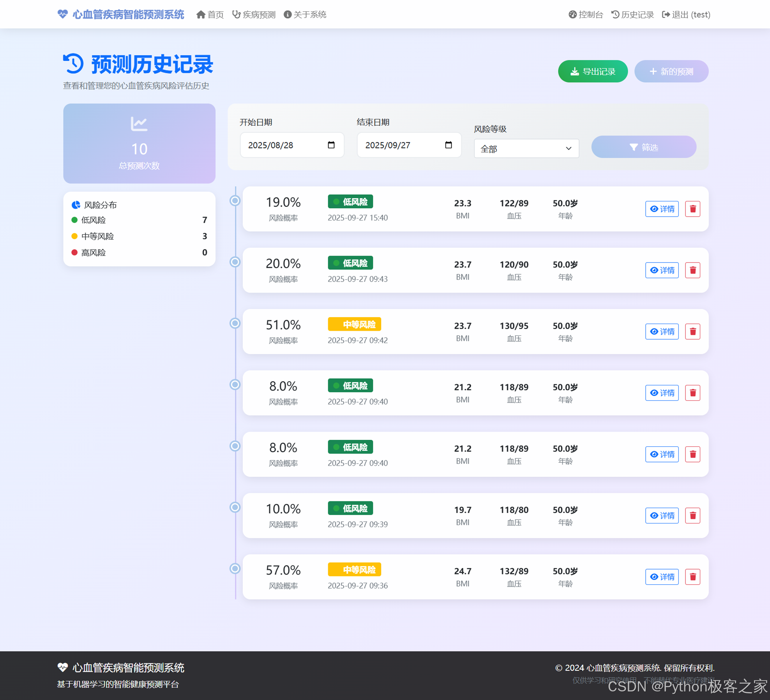View 详情 of the 10.0% record

pyautogui.click(x=662, y=516)
